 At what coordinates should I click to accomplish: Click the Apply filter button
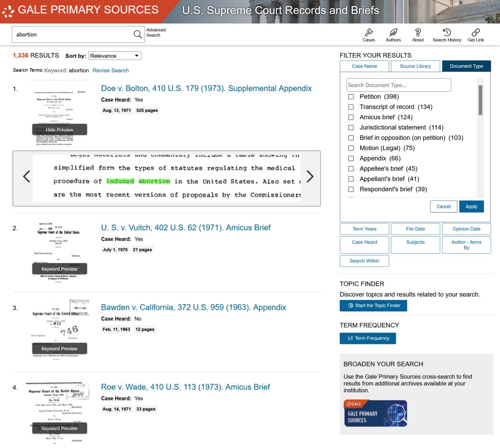coord(471,206)
